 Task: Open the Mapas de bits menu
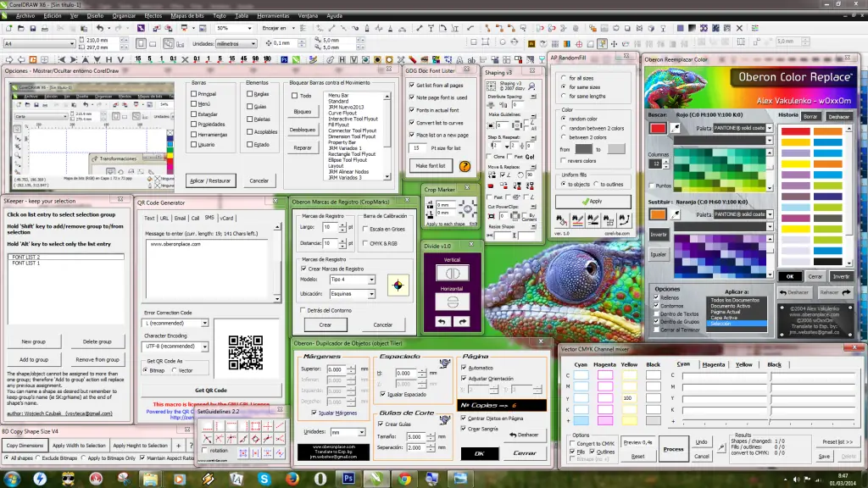pos(187,16)
